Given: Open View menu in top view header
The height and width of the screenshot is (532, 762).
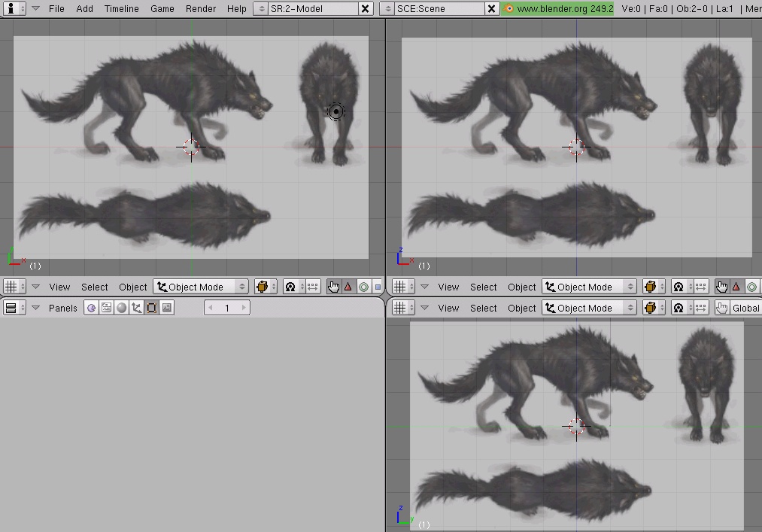Looking at the screenshot, I should 59,287.
